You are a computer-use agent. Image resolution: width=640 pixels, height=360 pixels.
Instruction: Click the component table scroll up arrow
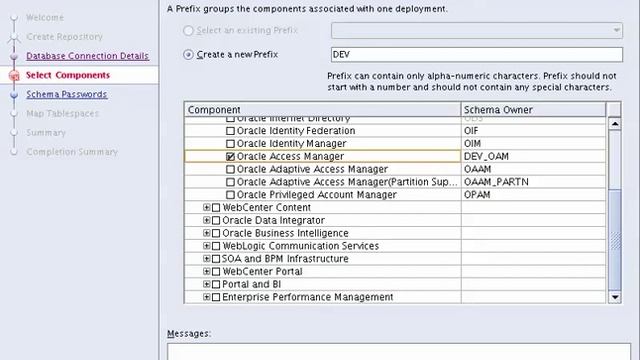(615, 123)
